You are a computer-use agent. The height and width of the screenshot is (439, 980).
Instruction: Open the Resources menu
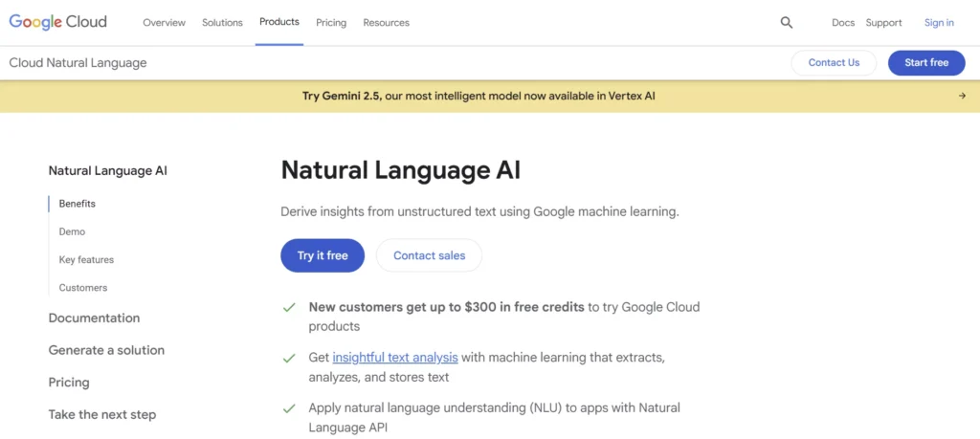point(386,23)
